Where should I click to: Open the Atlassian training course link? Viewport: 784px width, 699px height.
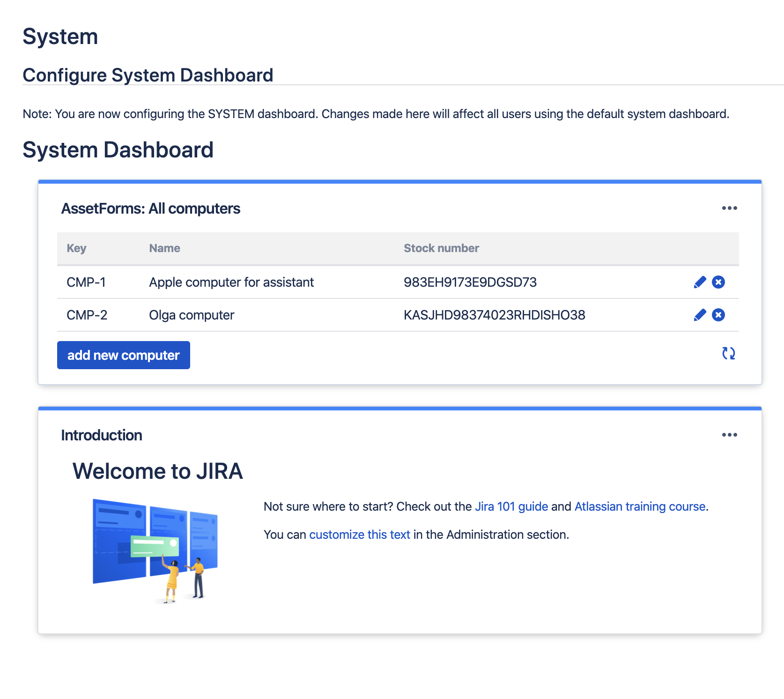coord(640,506)
